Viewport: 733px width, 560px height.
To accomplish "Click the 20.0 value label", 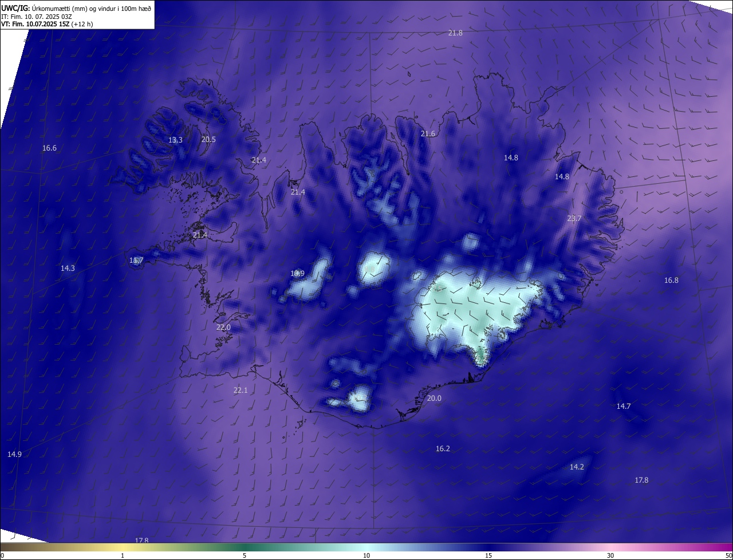I will pos(434,399).
